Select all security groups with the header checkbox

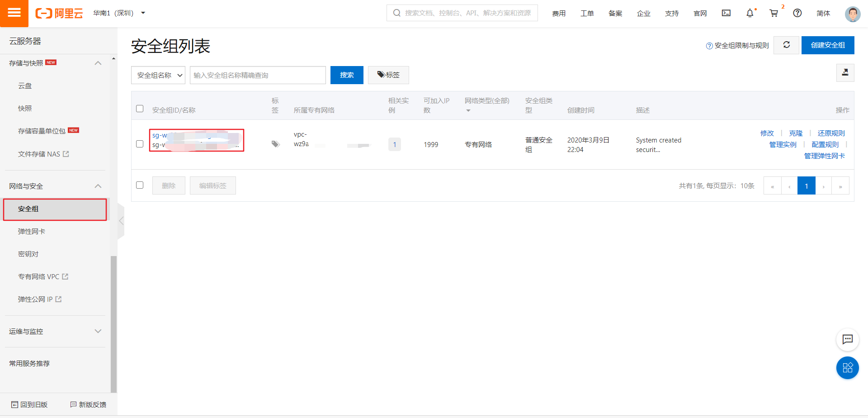[x=140, y=109]
